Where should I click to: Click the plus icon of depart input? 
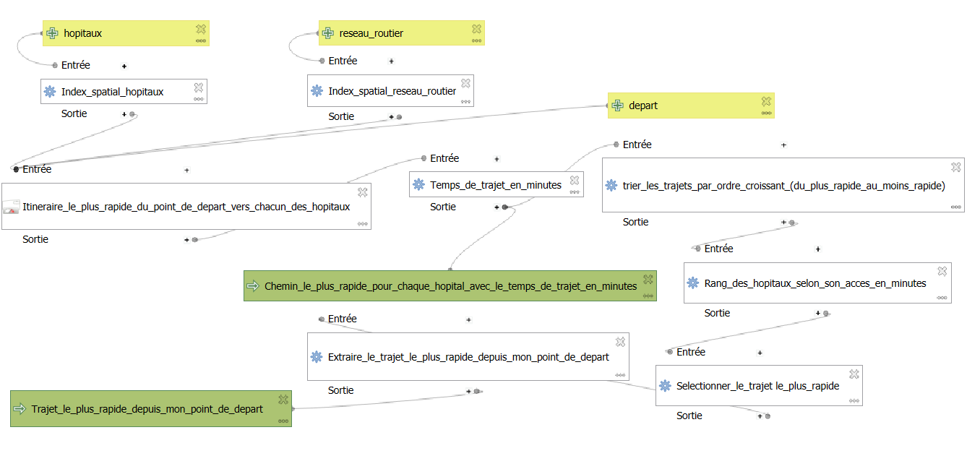[618, 106]
